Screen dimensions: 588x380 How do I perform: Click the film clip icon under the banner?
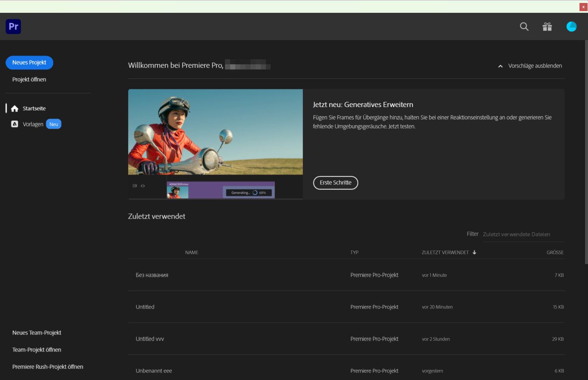click(x=134, y=186)
